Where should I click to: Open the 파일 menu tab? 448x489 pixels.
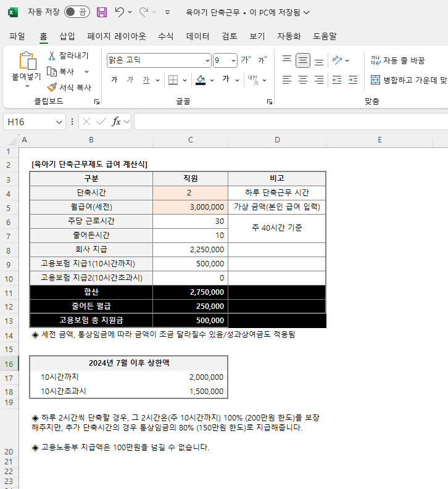coord(17,36)
